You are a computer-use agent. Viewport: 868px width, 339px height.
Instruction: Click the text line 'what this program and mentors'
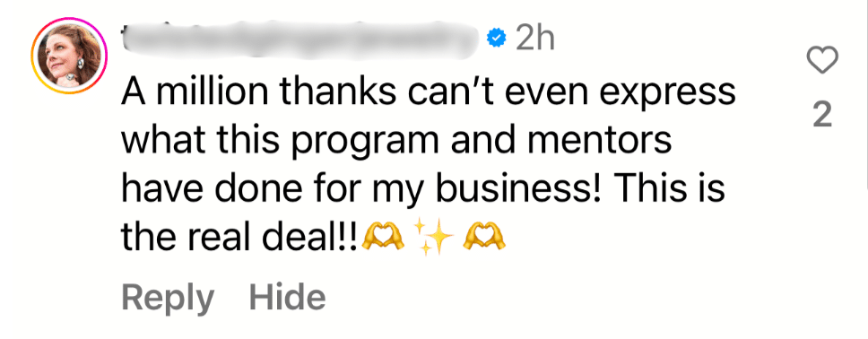coord(396,140)
